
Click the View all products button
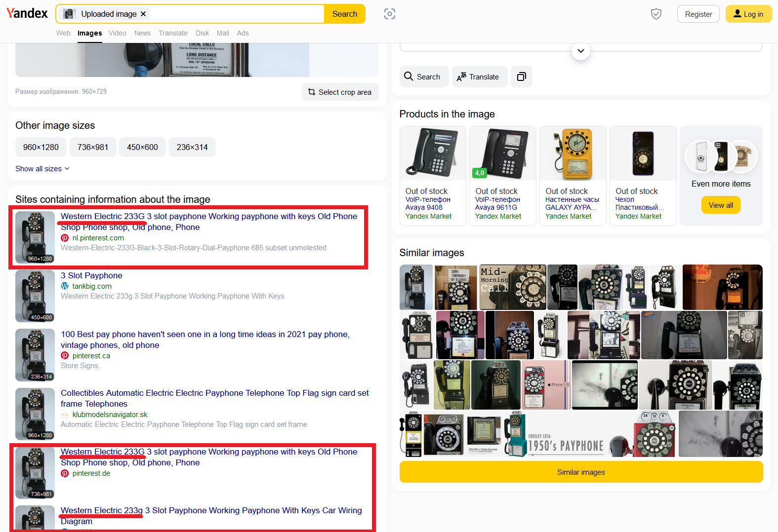tap(721, 205)
